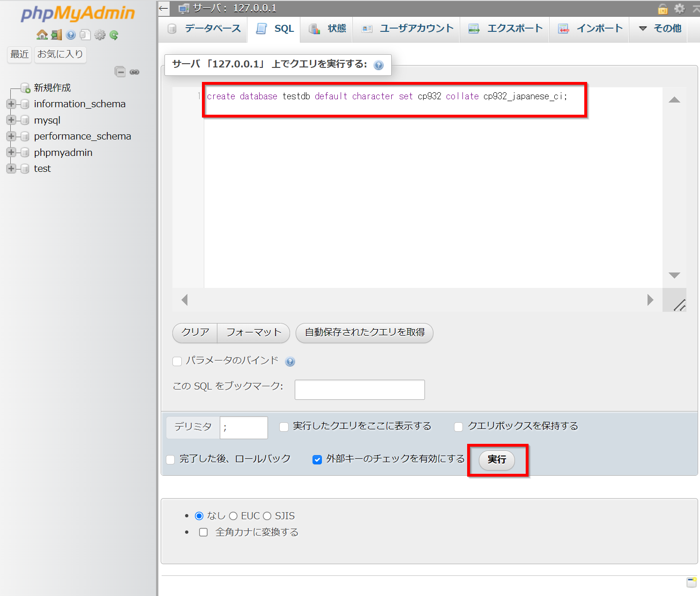
Task: Click query editor scroll-right arrow
Action: coord(650,300)
